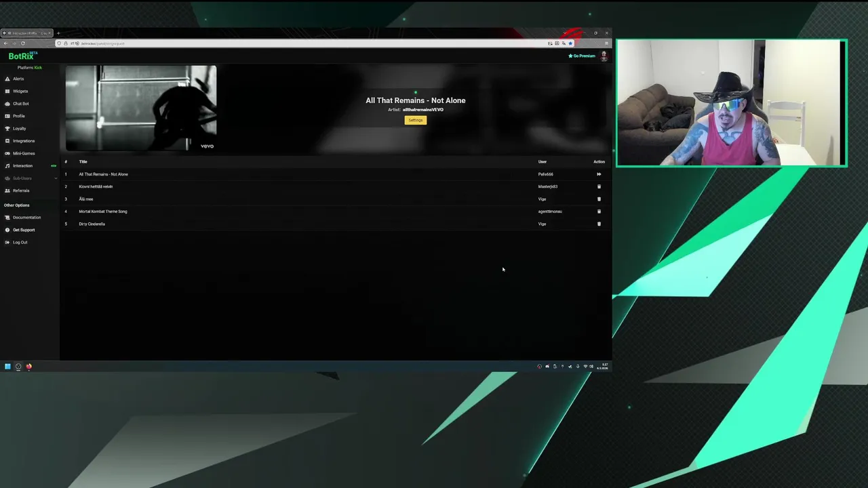
Task: Click the Go Premium link
Action: click(x=582, y=56)
